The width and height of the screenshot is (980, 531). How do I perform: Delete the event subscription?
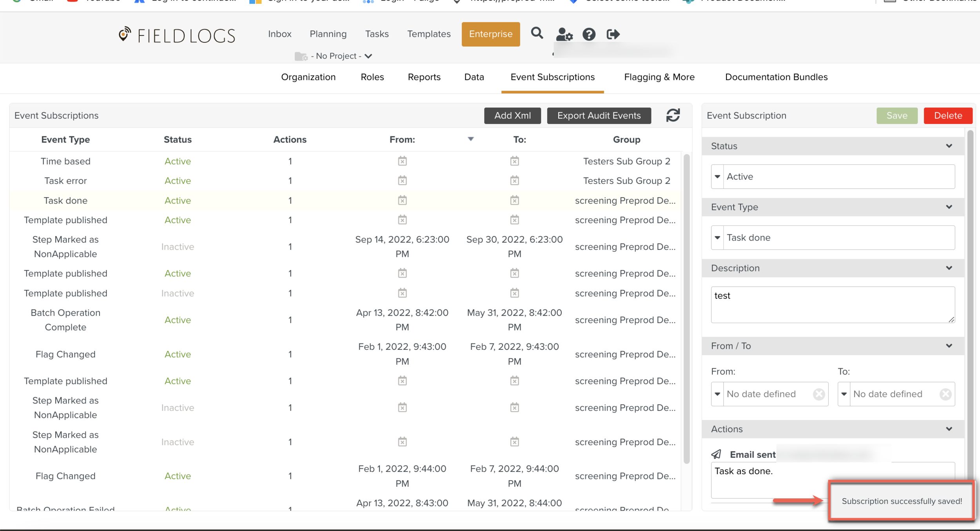click(x=948, y=115)
